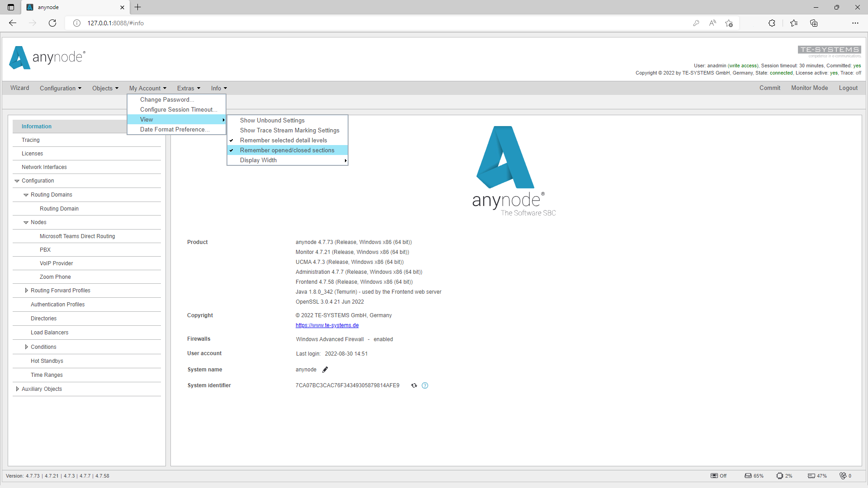Select Network Interfaces in sidebar

pyautogui.click(x=87, y=167)
